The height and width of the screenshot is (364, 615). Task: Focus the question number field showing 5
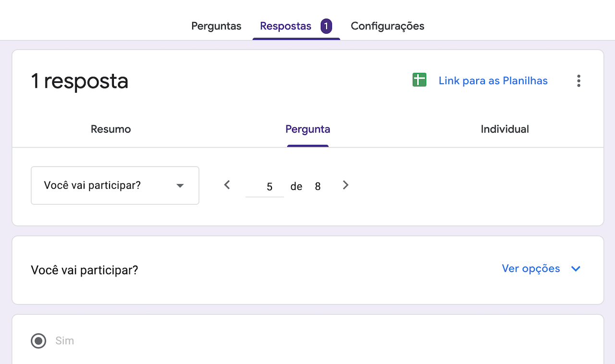click(x=265, y=186)
